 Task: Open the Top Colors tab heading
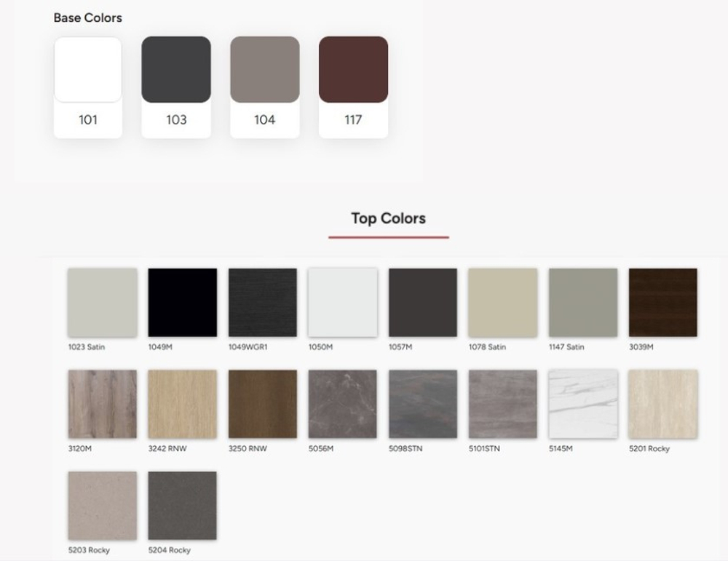(x=389, y=218)
